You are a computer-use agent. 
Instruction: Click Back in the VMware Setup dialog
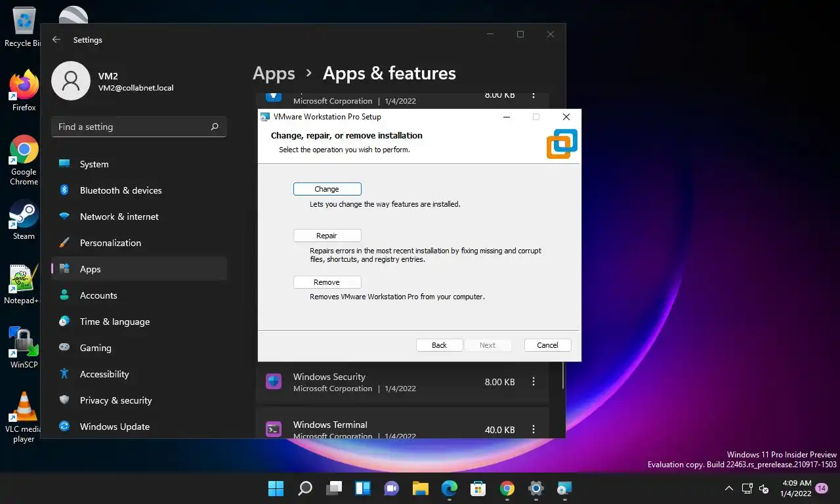coord(439,345)
